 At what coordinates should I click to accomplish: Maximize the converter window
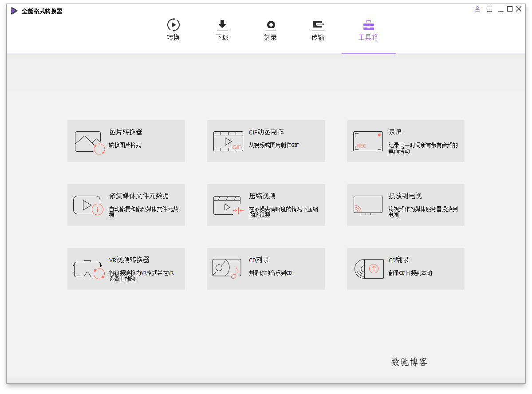click(x=510, y=9)
